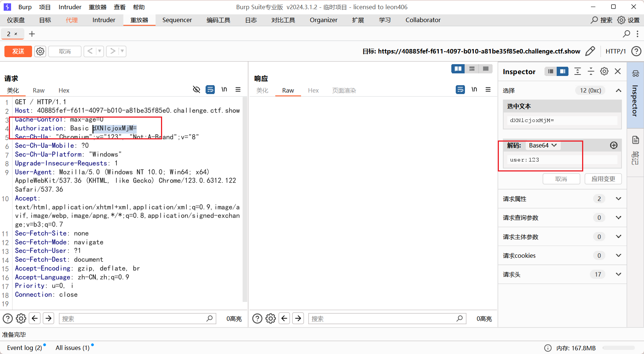Click the send request settings gear icon
Screen dimensions: 644x354
click(x=40, y=51)
